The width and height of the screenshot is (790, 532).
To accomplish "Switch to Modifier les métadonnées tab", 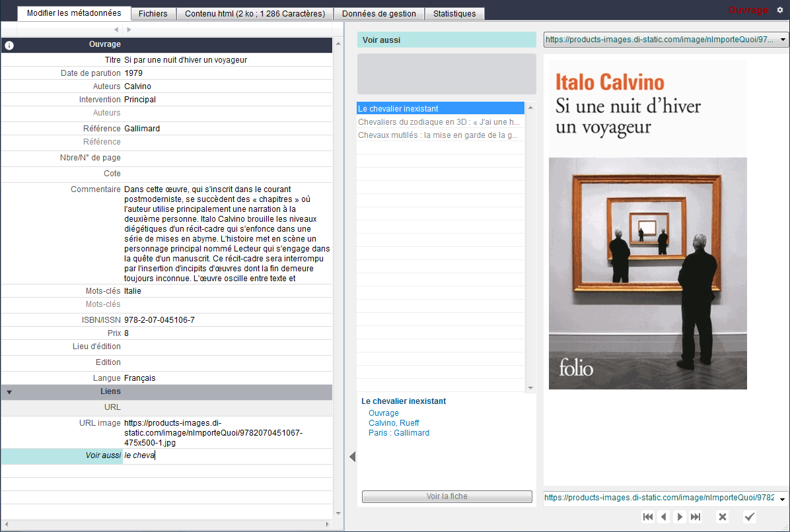I will click(74, 13).
